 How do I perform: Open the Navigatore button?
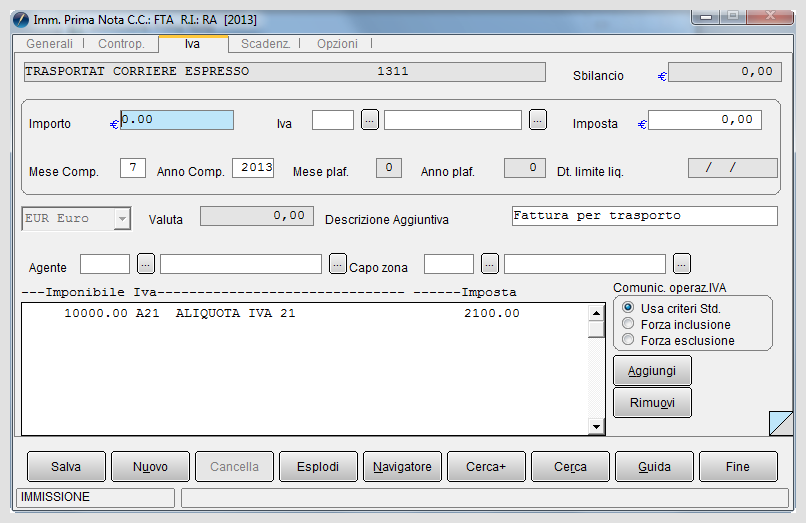click(x=402, y=466)
